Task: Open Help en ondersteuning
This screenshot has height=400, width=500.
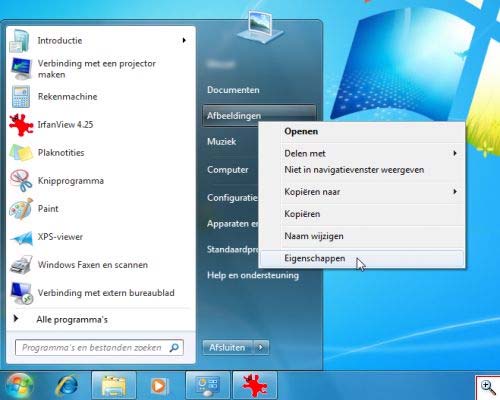Action: [x=253, y=275]
